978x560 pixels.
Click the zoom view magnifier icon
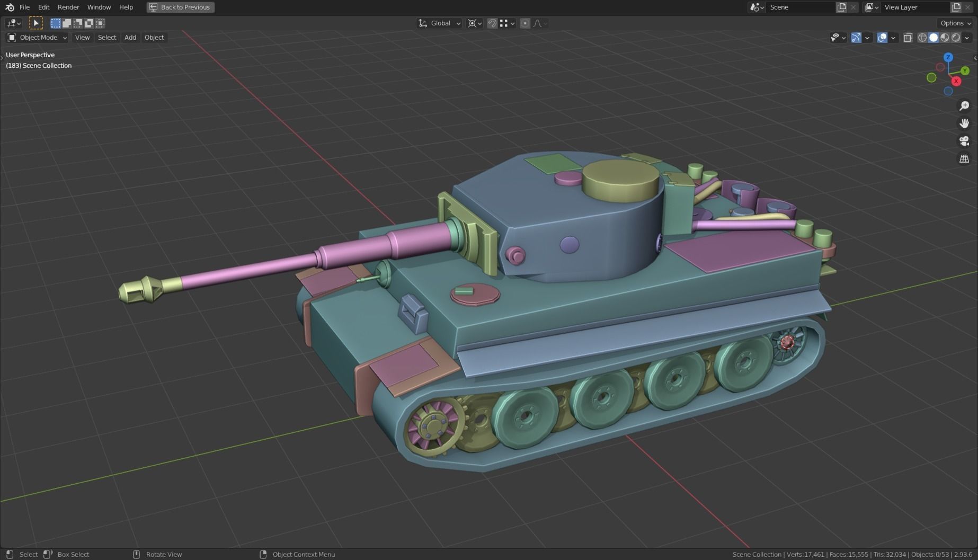point(964,106)
